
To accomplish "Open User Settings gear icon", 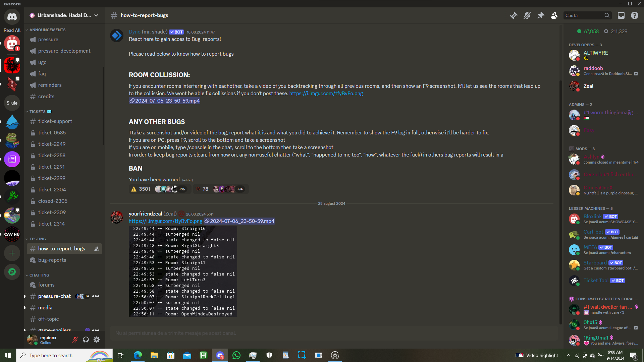I will (97, 340).
